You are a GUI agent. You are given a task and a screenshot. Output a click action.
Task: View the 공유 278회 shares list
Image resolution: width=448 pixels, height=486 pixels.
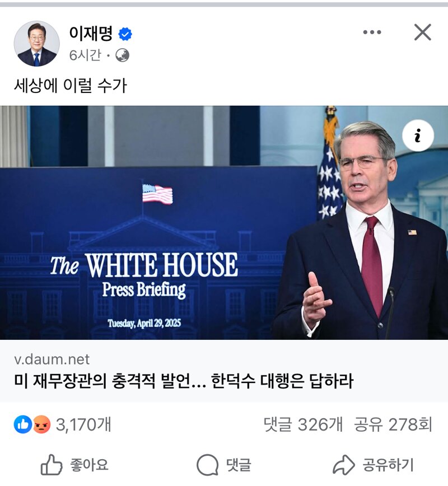393,424
